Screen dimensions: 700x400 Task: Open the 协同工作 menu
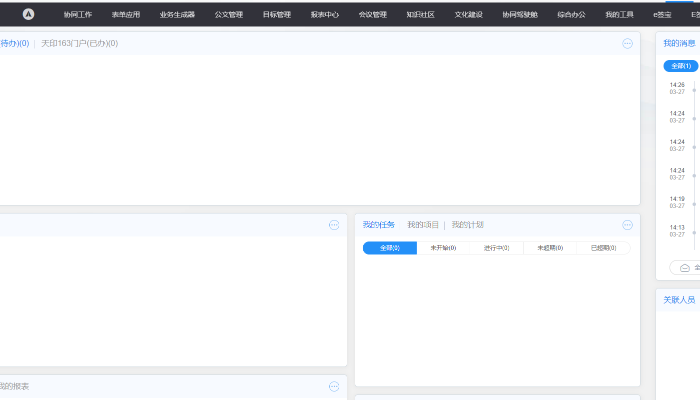tap(78, 15)
